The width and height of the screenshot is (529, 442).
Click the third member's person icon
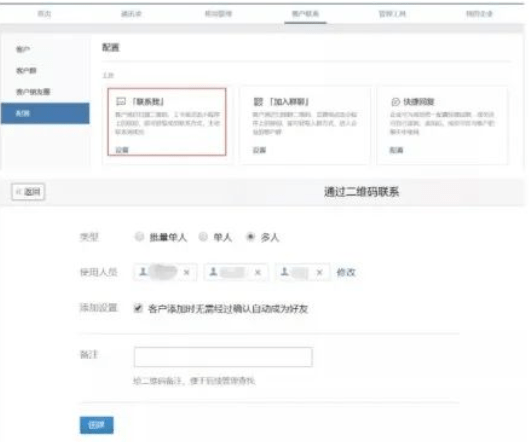click(x=285, y=272)
